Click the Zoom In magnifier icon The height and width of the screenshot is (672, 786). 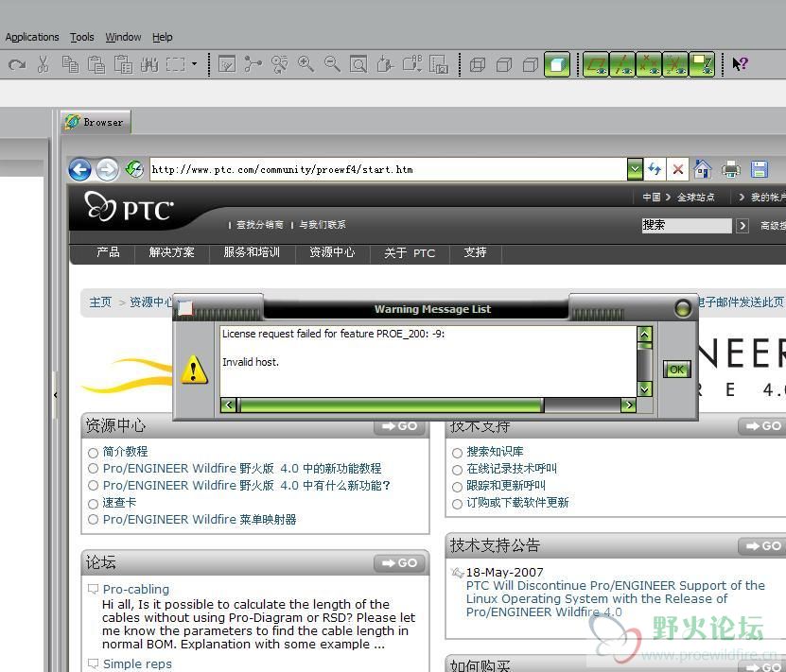tap(306, 64)
